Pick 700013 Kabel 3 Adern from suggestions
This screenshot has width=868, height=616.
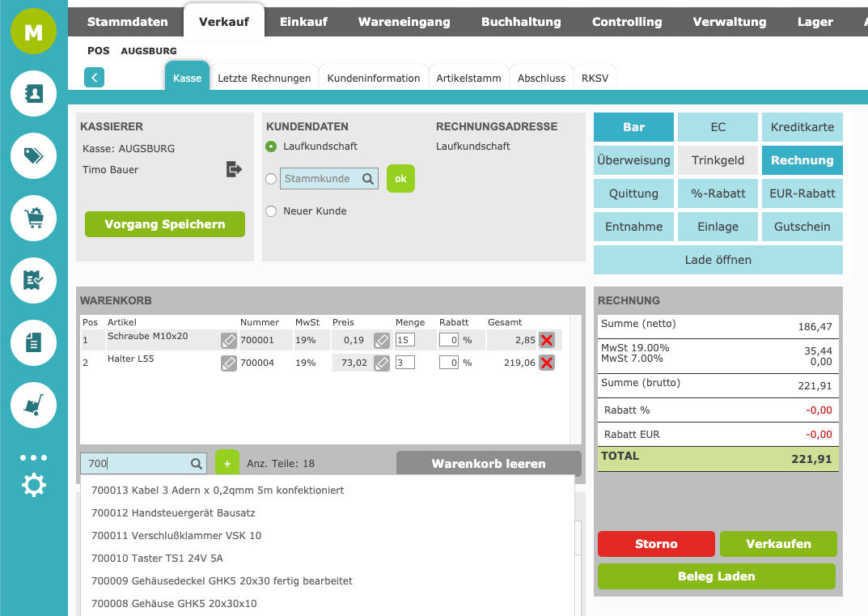(x=218, y=491)
